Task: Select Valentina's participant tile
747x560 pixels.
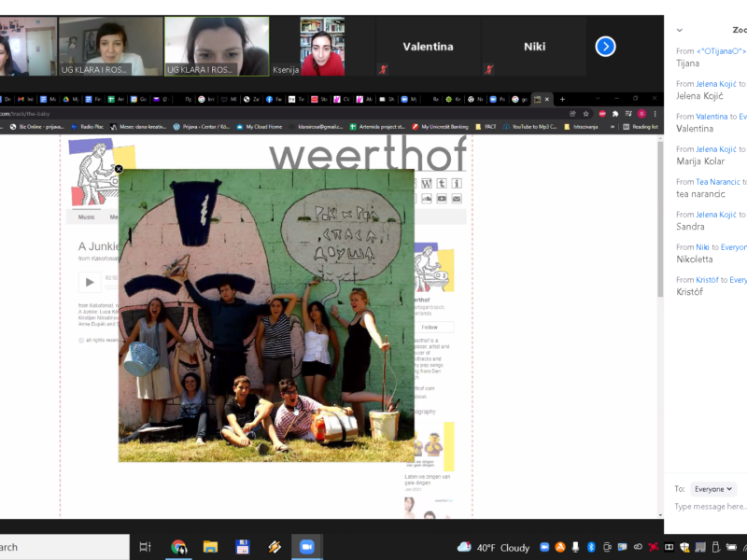Action: (x=428, y=47)
